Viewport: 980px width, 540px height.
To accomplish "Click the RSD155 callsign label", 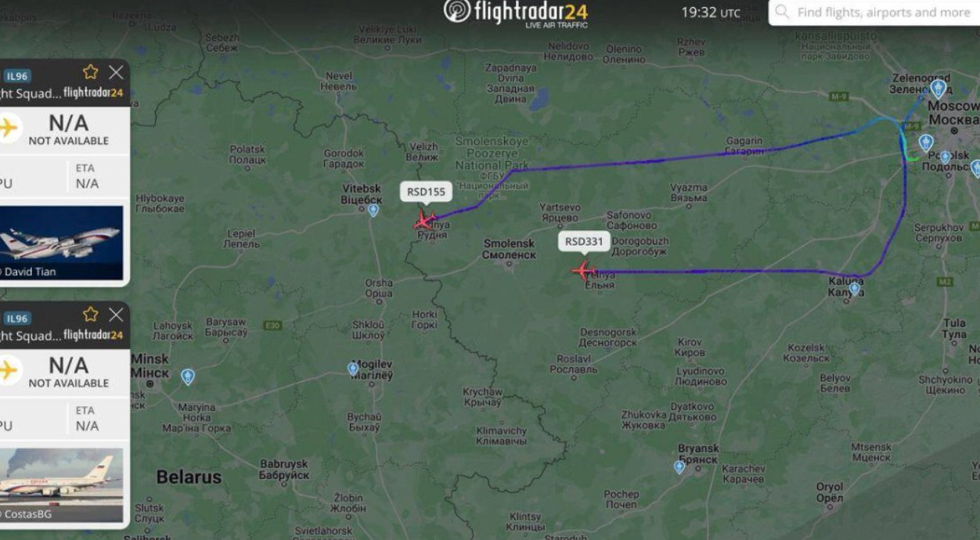I will point(426,192).
